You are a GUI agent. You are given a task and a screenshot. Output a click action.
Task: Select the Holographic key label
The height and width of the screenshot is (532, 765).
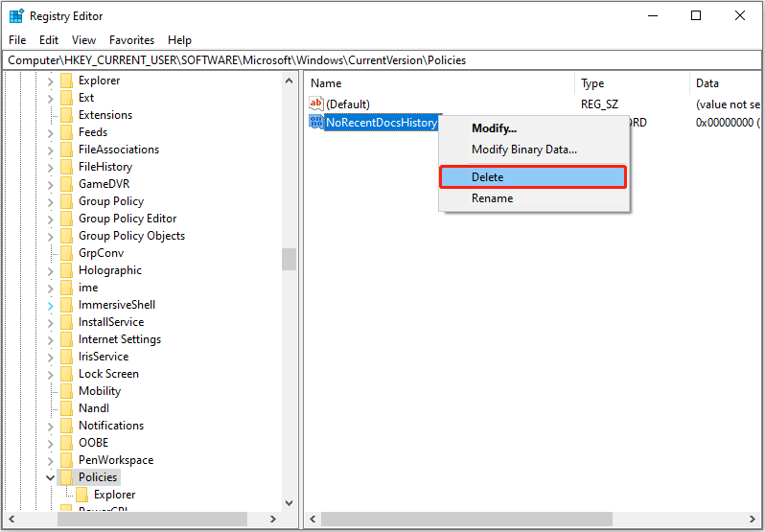(110, 270)
